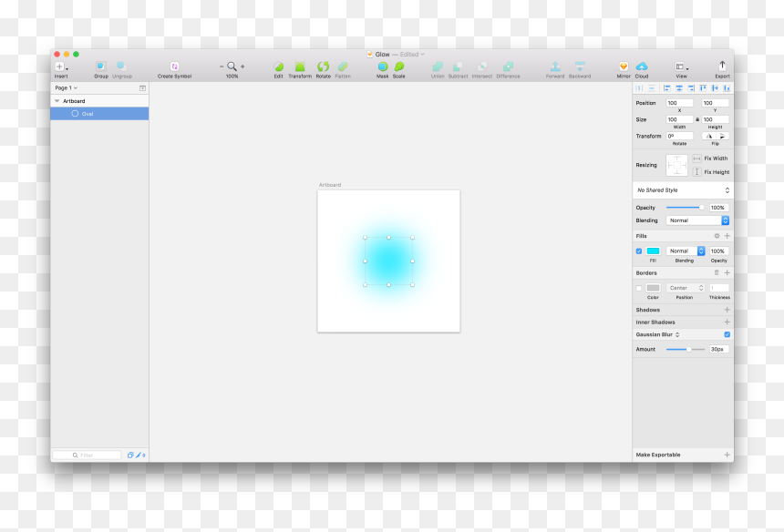The image size is (784, 532).
Task: Toggle Fix Height resizing option
Action: (x=697, y=172)
